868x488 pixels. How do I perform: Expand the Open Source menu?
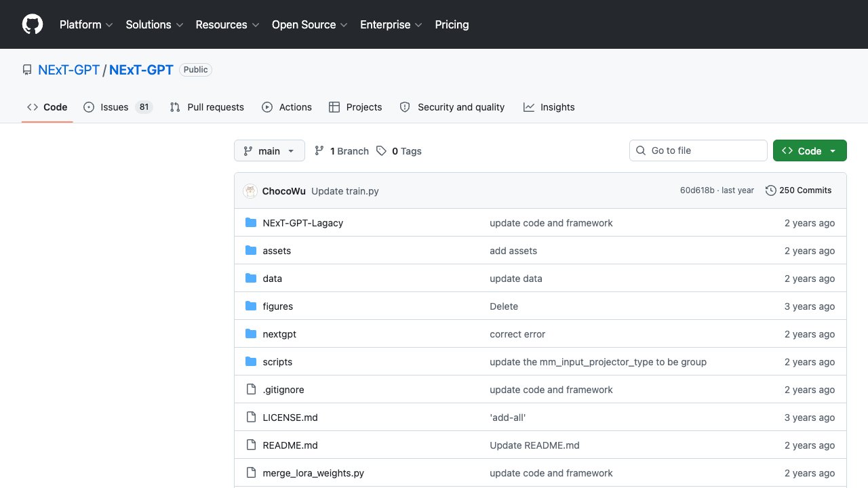[310, 24]
